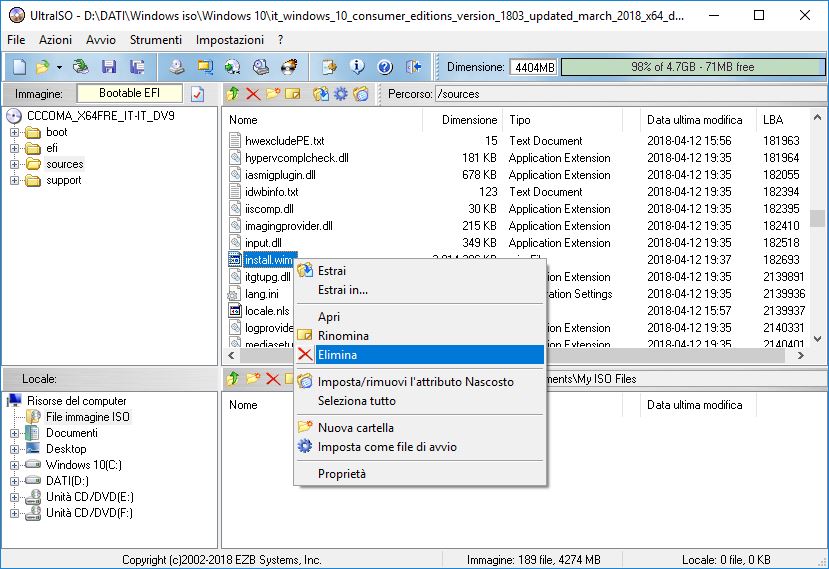Click the Burn CD/DVD image icon
This screenshot has width=829, height=569.
click(x=289, y=67)
